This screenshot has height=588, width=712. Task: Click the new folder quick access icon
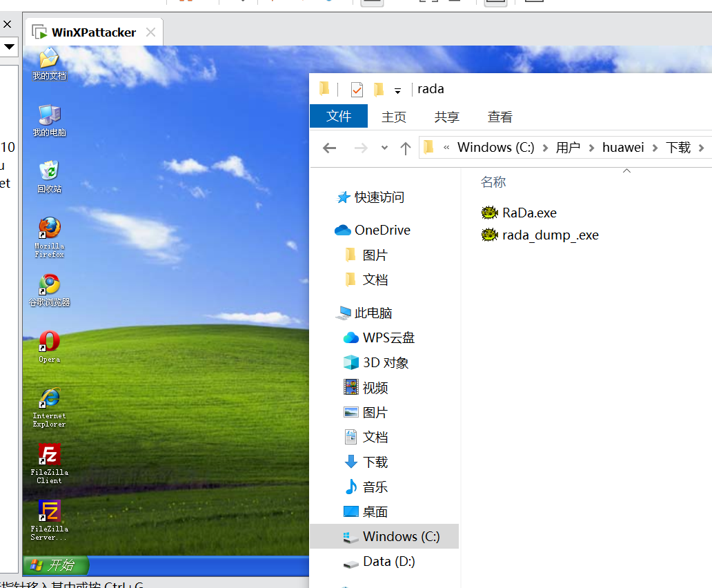pos(379,90)
